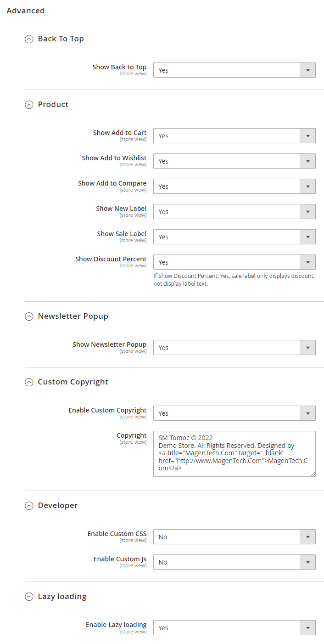Click inside the Copyright text area

pyautogui.click(x=234, y=453)
